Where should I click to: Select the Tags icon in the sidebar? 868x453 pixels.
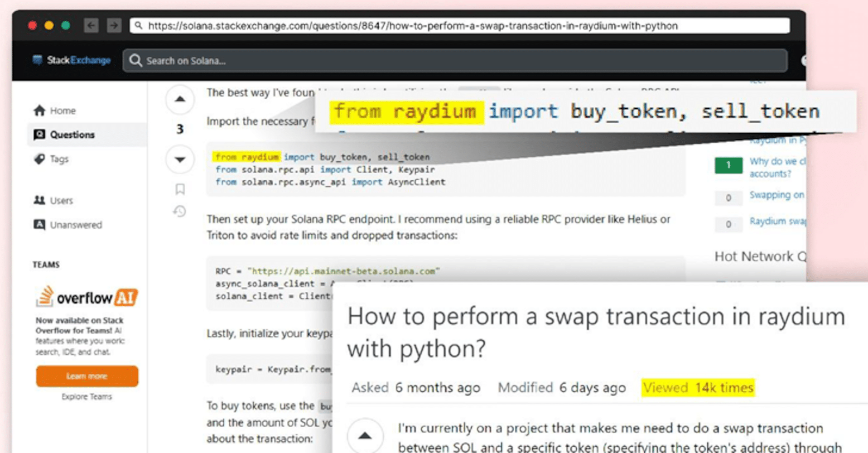(40, 159)
